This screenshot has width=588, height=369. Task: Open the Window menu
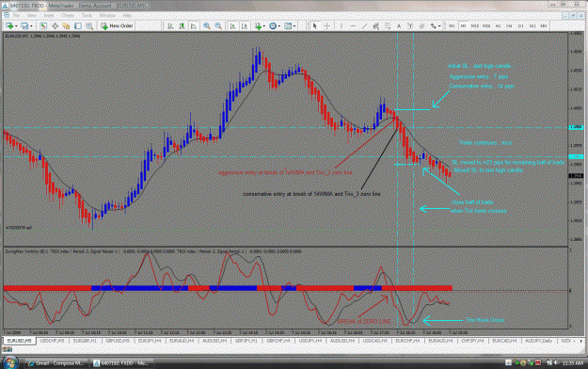pos(107,15)
